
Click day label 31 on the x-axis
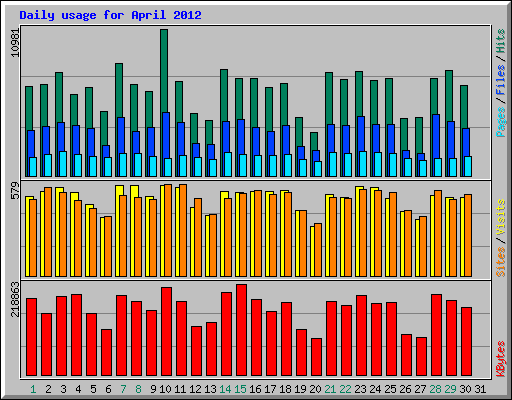(480, 389)
